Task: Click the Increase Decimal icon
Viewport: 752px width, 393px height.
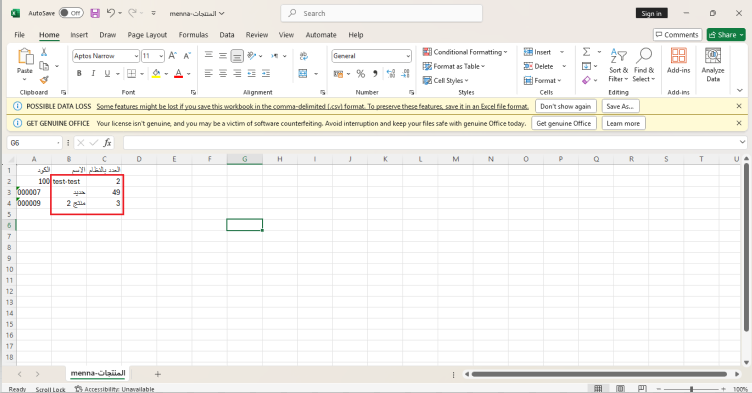Action: click(391, 73)
